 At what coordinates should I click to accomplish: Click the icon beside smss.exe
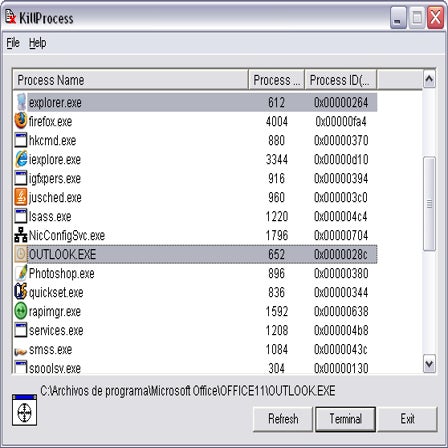click(x=21, y=351)
